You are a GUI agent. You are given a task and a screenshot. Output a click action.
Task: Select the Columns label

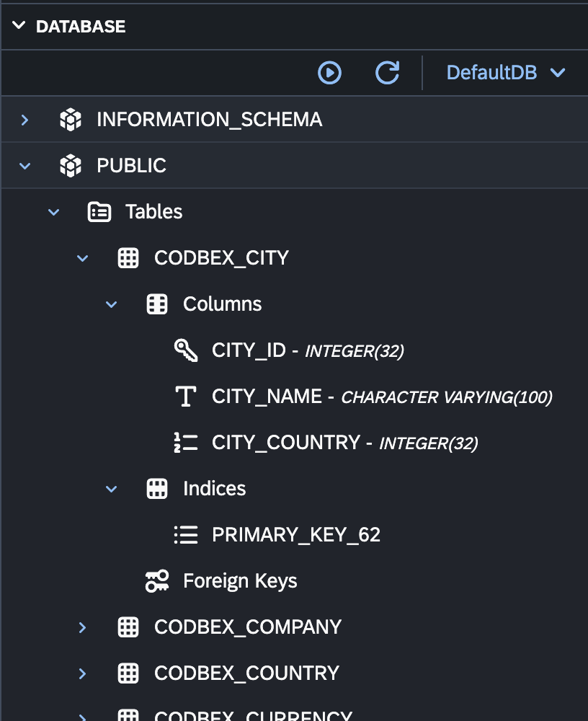[x=223, y=304]
